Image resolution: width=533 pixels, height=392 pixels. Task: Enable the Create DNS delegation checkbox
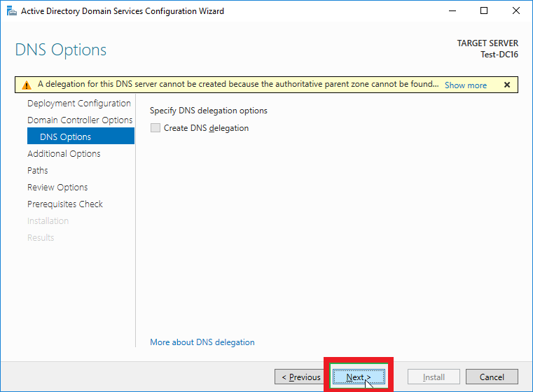click(x=155, y=128)
